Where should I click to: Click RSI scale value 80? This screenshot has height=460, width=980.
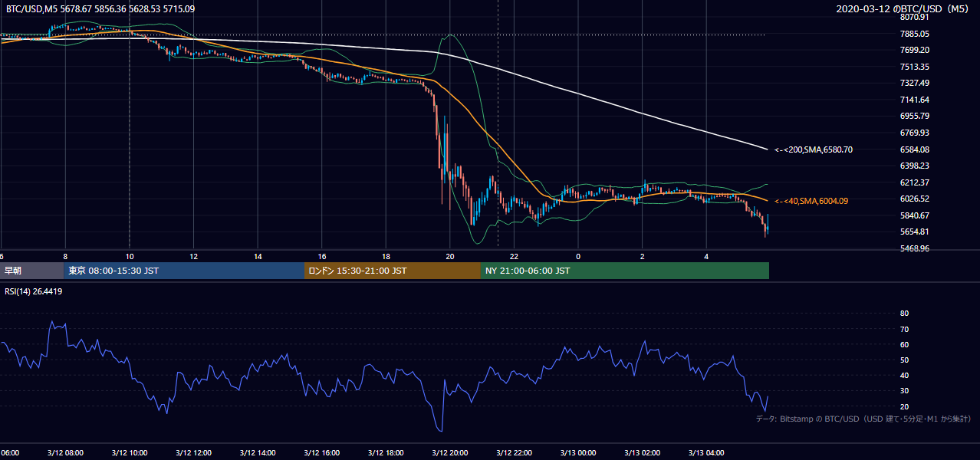904,314
